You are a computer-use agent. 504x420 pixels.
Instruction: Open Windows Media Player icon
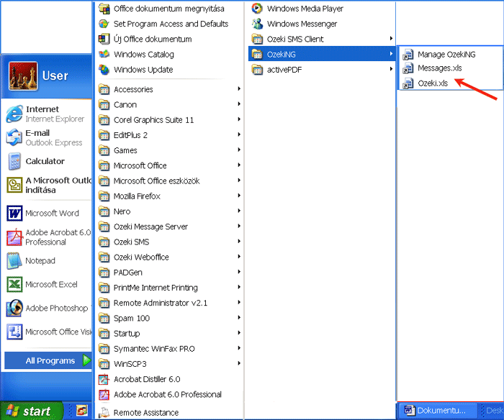(257, 9)
